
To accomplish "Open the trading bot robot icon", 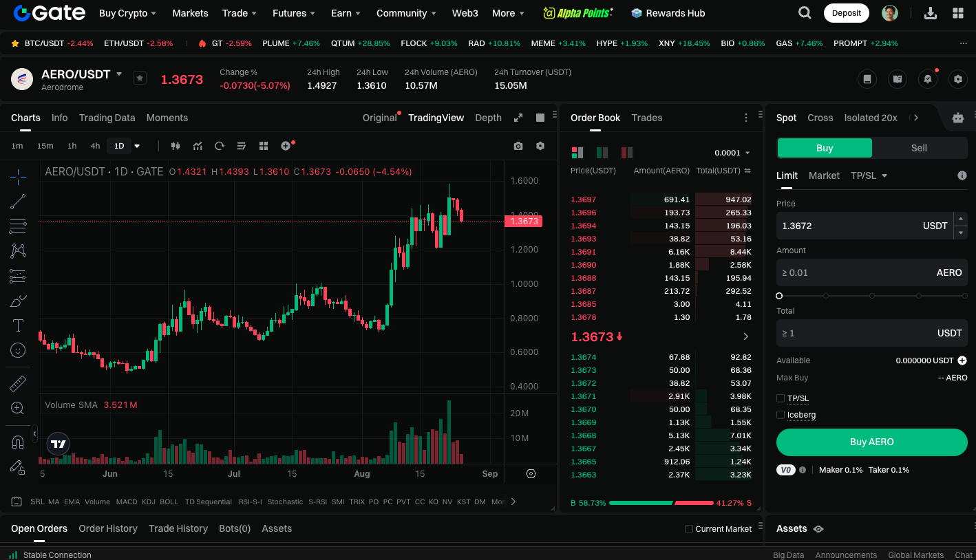I will point(957,118).
